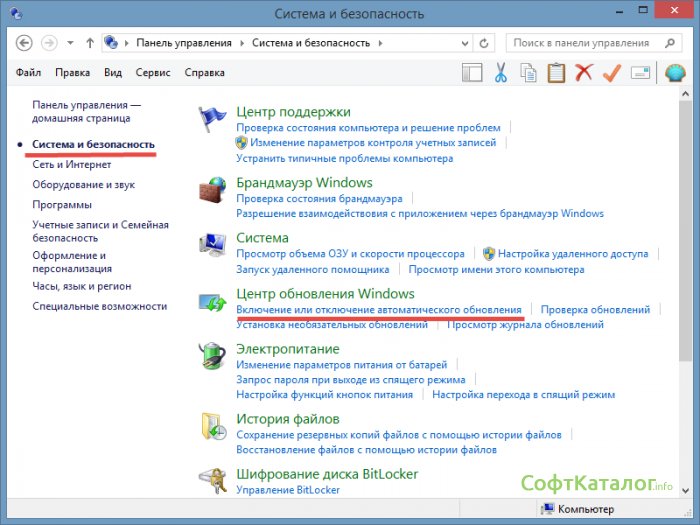Click the seashell icon in toolbar
Viewport: 700px width, 525px height.
point(675,72)
